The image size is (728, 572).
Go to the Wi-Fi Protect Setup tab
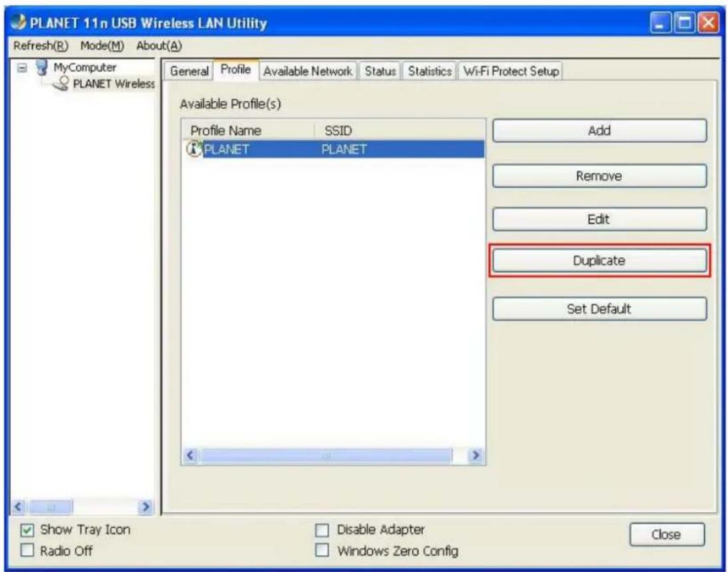coord(510,71)
